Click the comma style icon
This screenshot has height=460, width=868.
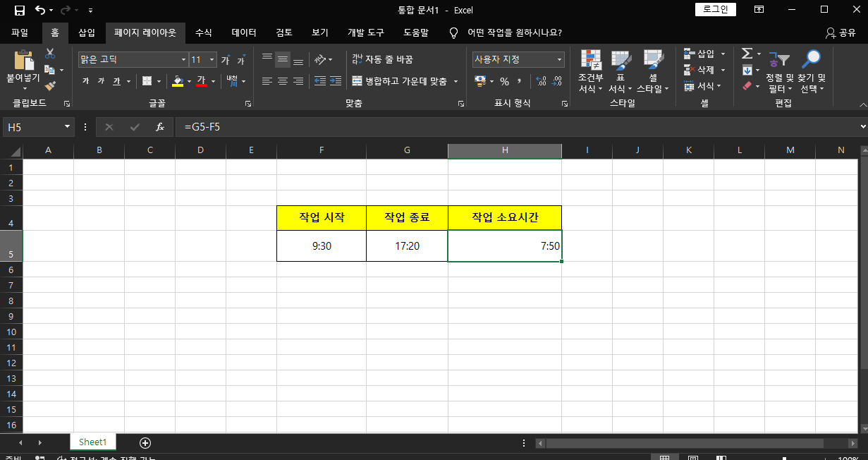coord(520,81)
